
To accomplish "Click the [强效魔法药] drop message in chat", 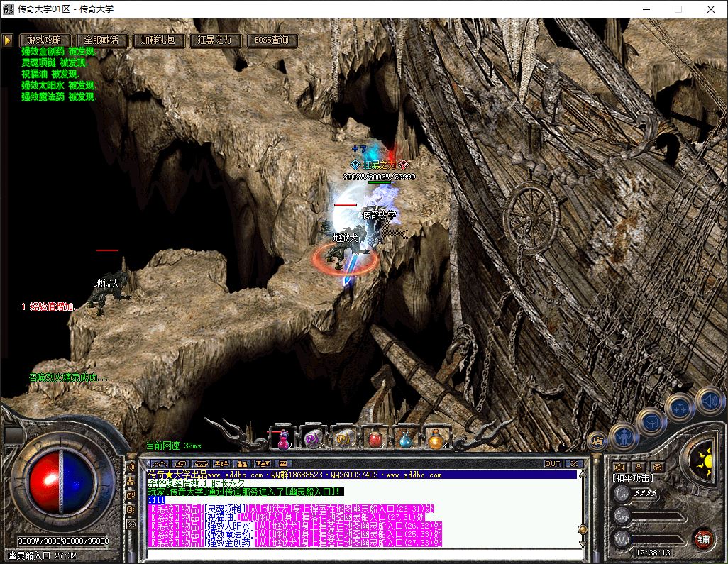I will (x=295, y=533).
